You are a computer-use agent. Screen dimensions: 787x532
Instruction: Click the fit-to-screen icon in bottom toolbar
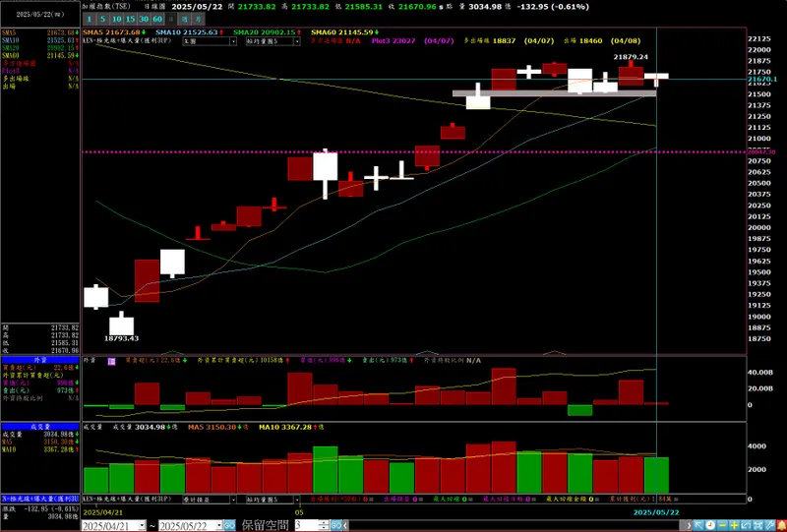click(757, 525)
